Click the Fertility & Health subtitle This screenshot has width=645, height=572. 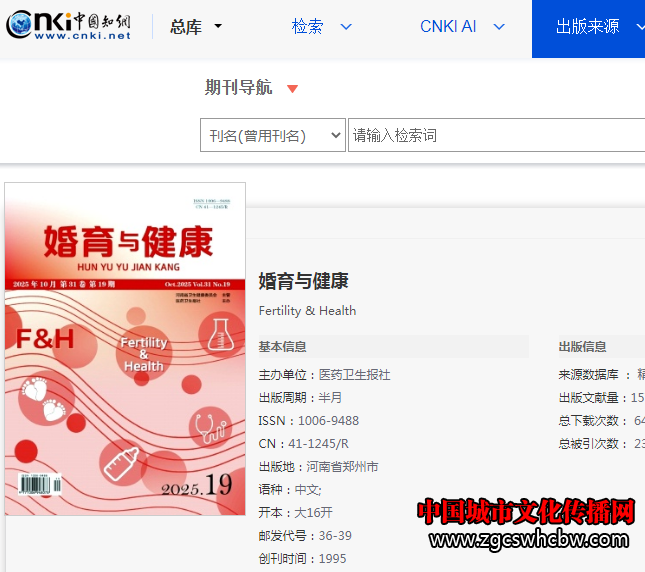[307, 311]
